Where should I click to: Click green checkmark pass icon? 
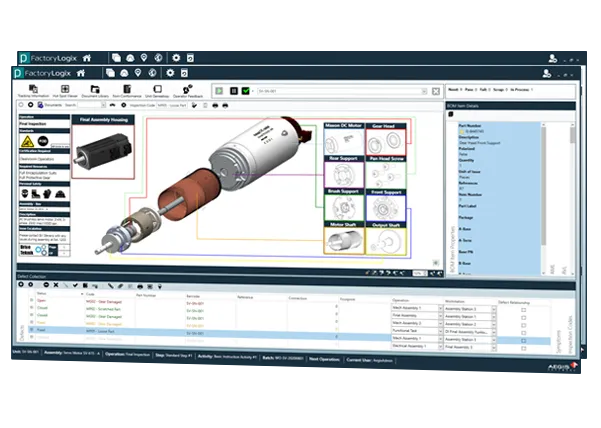pos(246,91)
